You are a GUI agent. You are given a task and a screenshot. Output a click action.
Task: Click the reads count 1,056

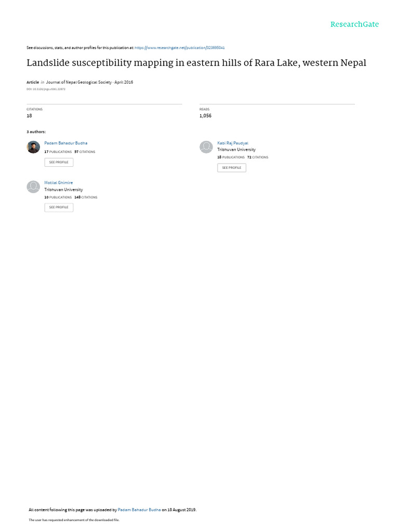(x=205, y=116)
